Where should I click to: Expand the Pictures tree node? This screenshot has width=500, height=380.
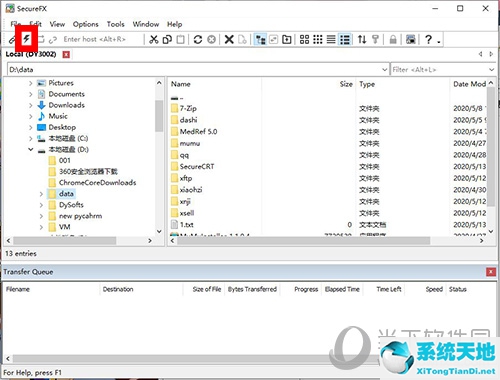click(x=31, y=83)
